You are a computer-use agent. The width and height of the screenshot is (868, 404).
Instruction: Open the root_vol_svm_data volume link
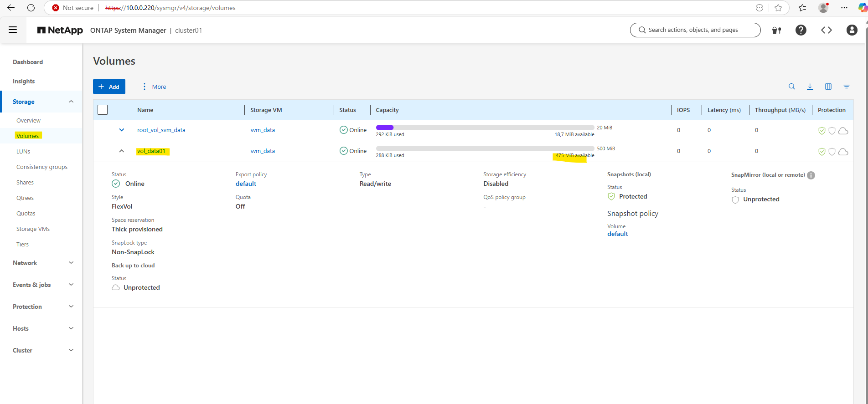pos(161,130)
